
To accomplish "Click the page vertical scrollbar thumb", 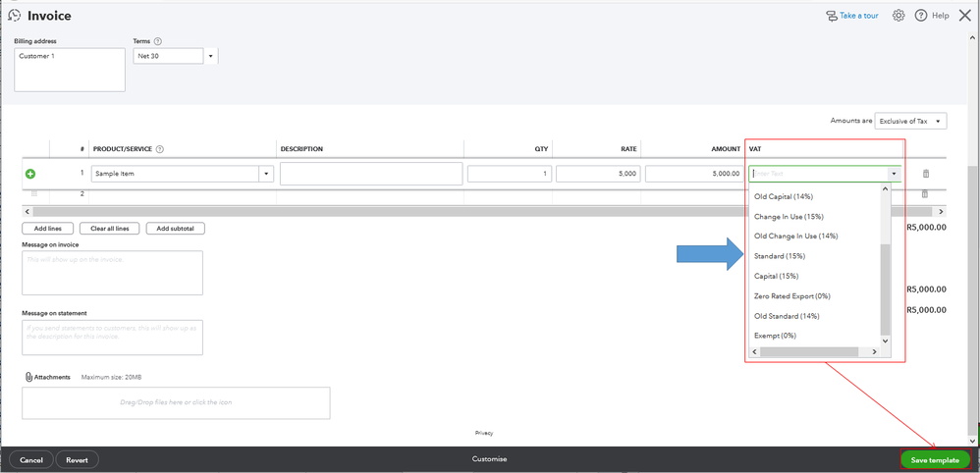I will click(x=974, y=300).
